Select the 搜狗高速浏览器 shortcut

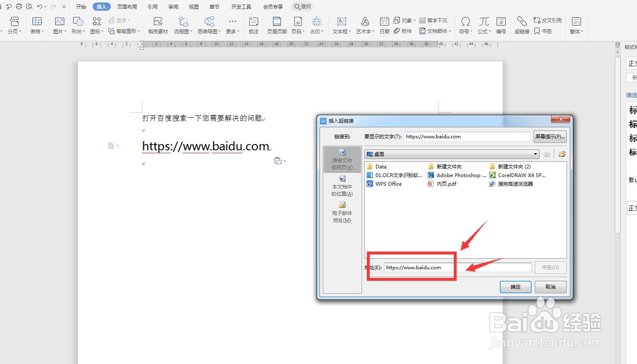(511, 184)
